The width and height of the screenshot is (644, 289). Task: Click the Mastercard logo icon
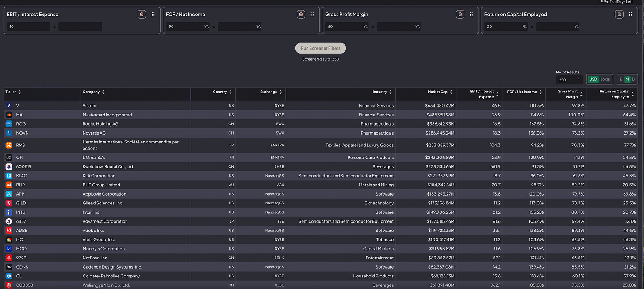(x=9, y=115)
